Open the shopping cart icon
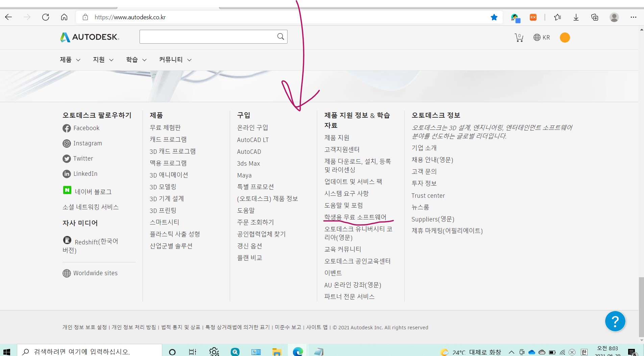Viewport: 644px width, 356px height. [519, 38]
